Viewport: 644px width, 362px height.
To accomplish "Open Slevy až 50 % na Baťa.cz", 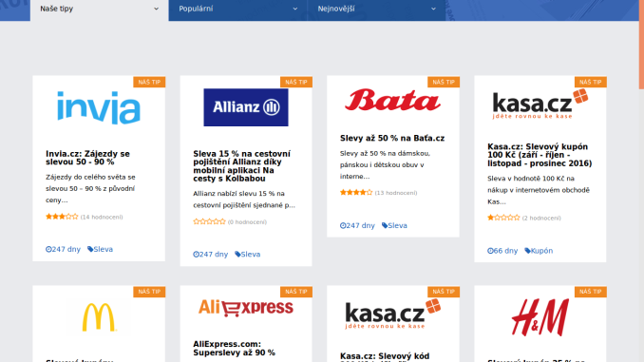I will click(392, 138).
